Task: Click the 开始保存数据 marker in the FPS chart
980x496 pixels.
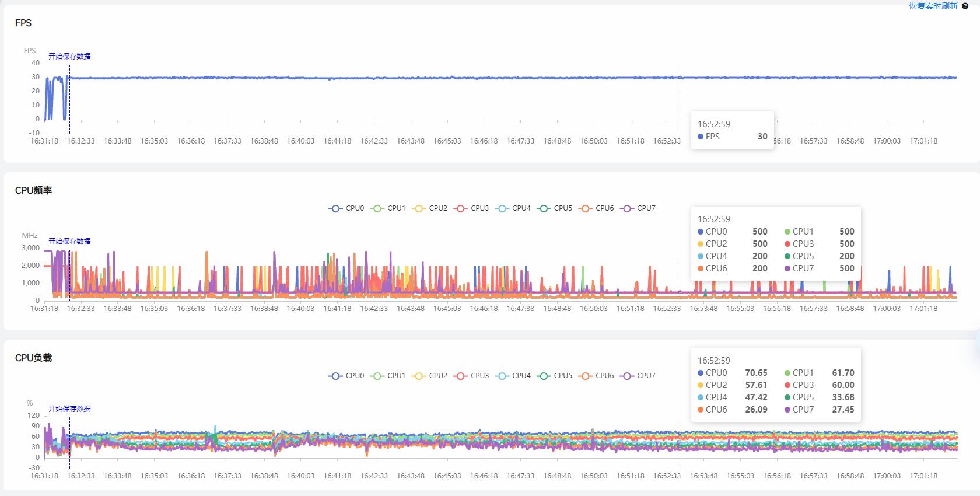Action: (x=69, y=57)
